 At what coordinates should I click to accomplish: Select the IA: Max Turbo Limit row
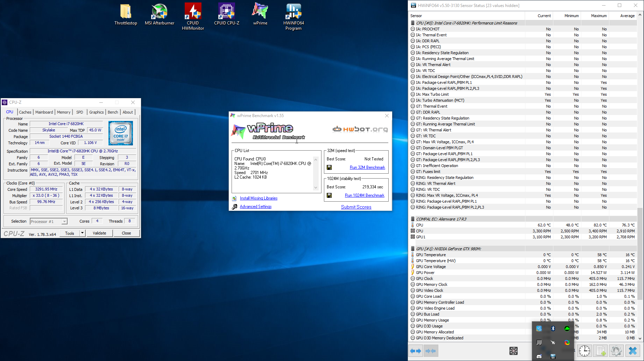(x=523, y=94)
